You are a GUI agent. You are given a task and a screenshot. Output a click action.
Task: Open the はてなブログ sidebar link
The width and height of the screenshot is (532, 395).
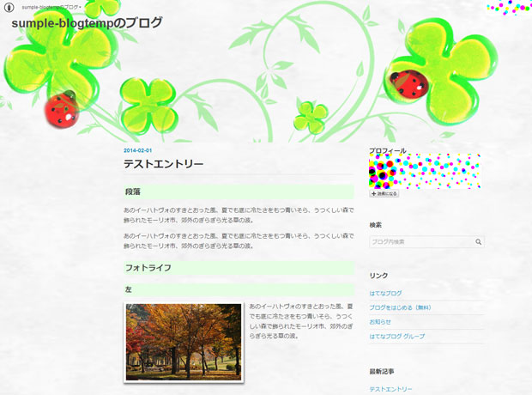pyautogui.click(x=385, y=294)
